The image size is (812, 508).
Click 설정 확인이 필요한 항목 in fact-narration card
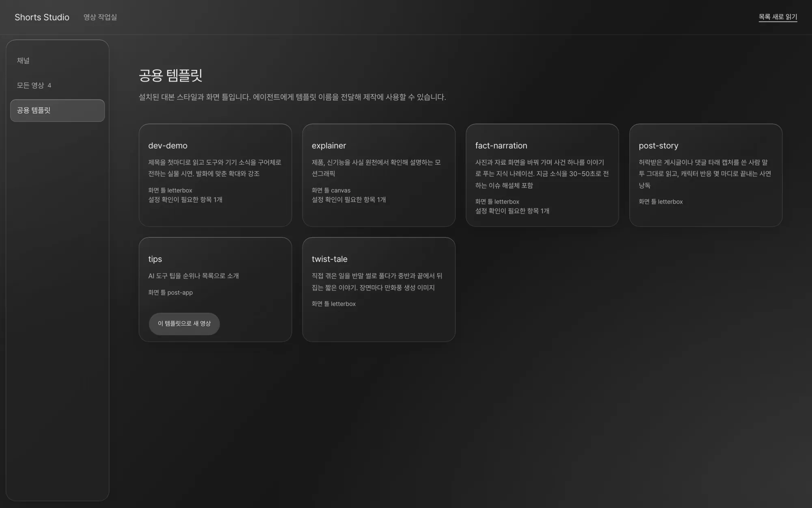point(512,211)
